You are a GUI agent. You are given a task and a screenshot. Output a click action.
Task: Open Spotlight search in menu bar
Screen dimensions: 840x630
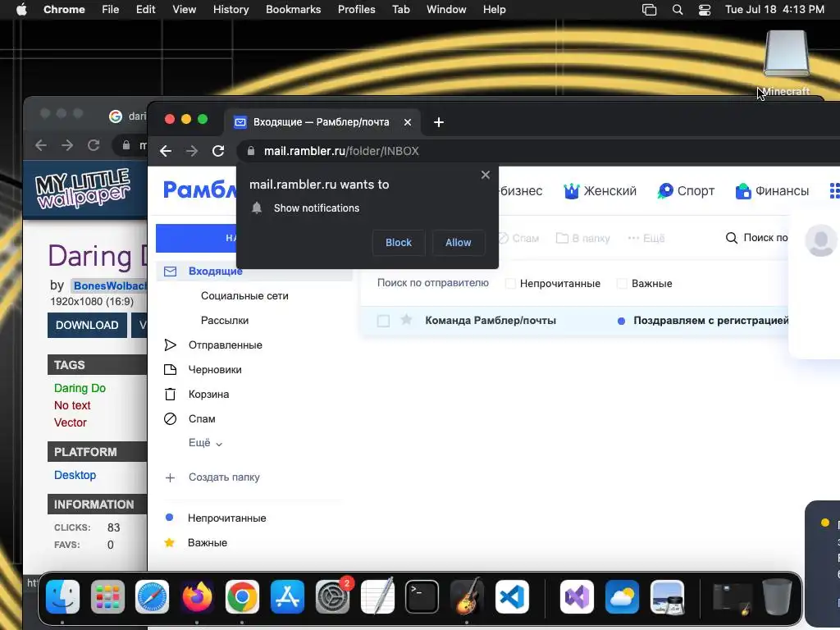point(678,10)
